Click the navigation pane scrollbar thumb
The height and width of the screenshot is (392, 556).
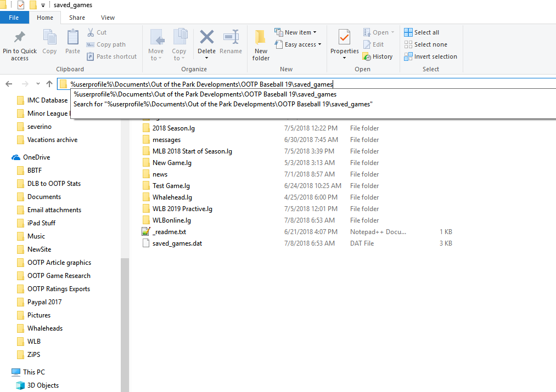point(125,325)
